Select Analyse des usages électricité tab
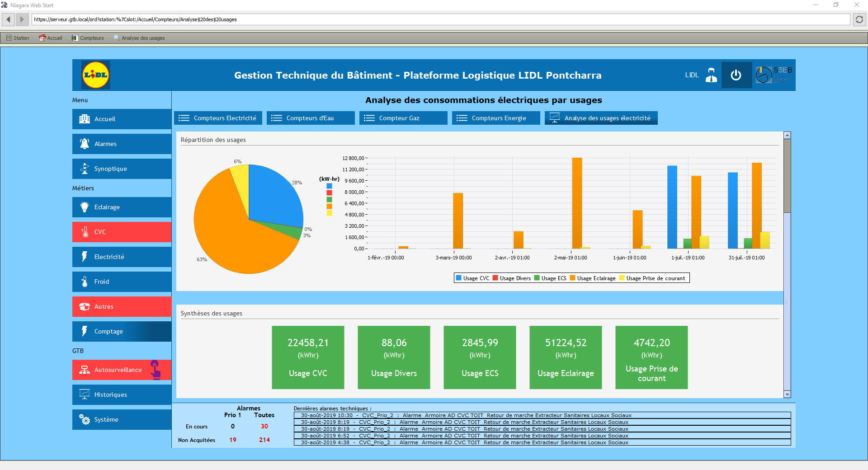Viewport: 868px width, 470px height. [x=601, y=118]
